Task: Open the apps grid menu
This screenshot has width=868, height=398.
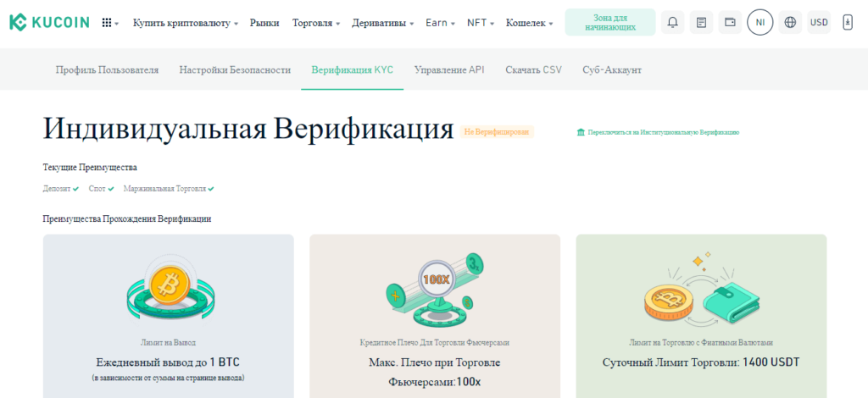Action: click(109, 23)
